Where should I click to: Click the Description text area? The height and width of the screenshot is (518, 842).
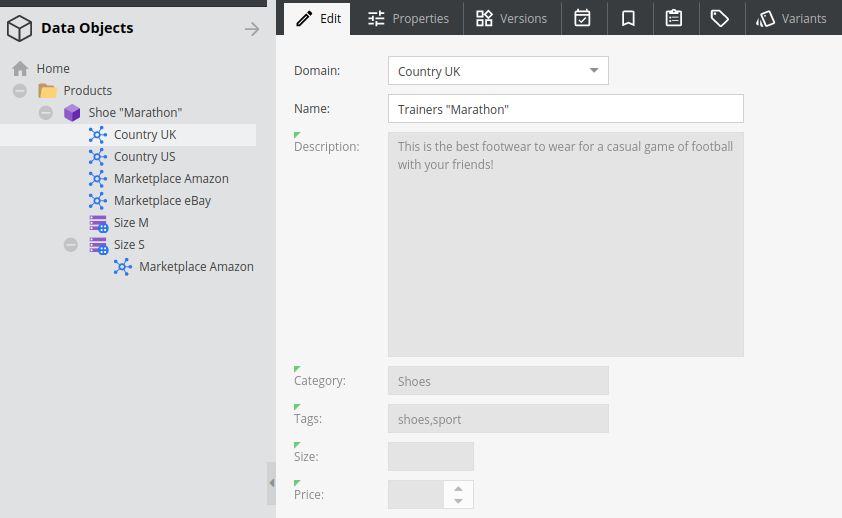[x=566, y=245]
